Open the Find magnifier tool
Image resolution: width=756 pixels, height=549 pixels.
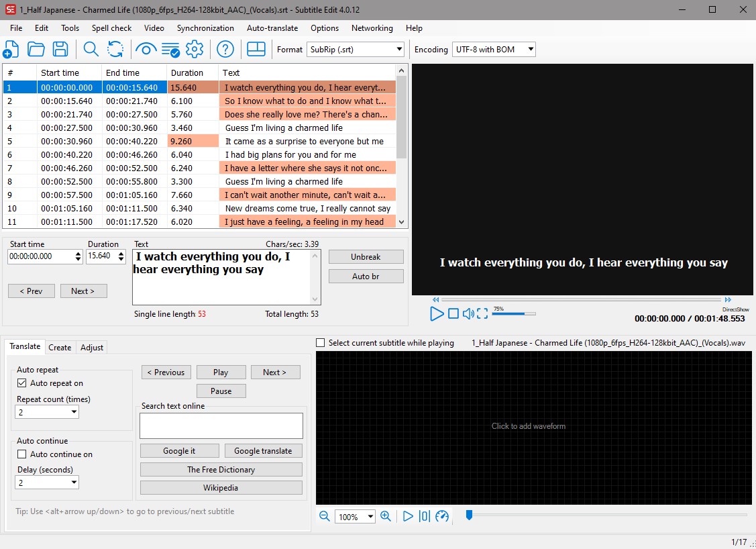(91, 49)
